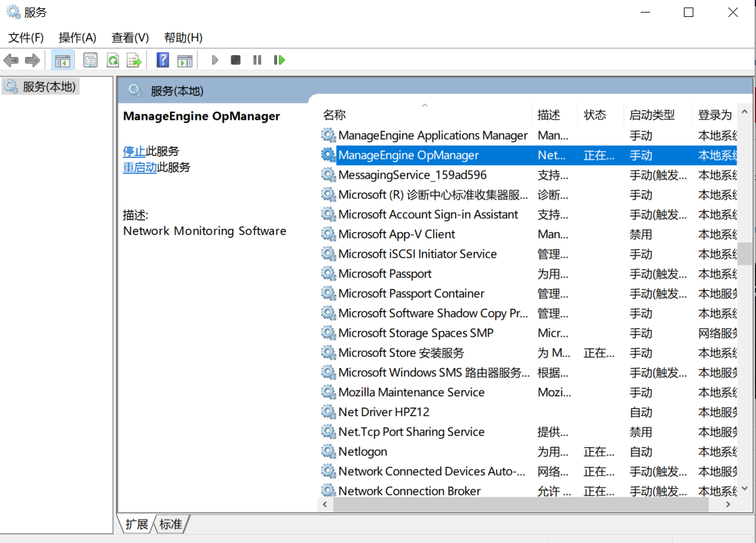Open Help via blue question mark icon
Viewport: 756px width, 543px height.
point(162,60)
